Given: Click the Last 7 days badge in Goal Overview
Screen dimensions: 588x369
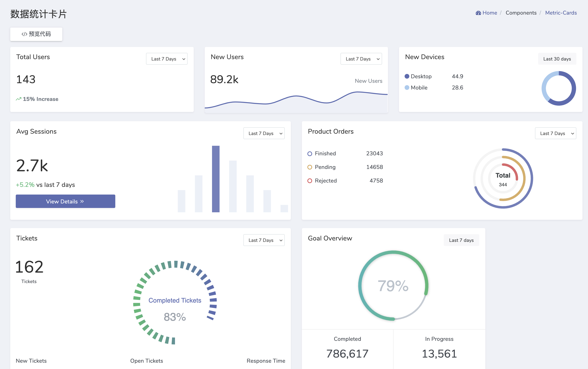Looking at the screenshot, I should (x=461, y=240).
